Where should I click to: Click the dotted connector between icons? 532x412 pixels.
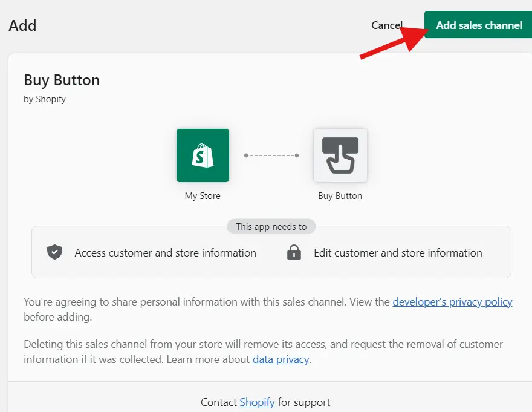tap(271, 155)
